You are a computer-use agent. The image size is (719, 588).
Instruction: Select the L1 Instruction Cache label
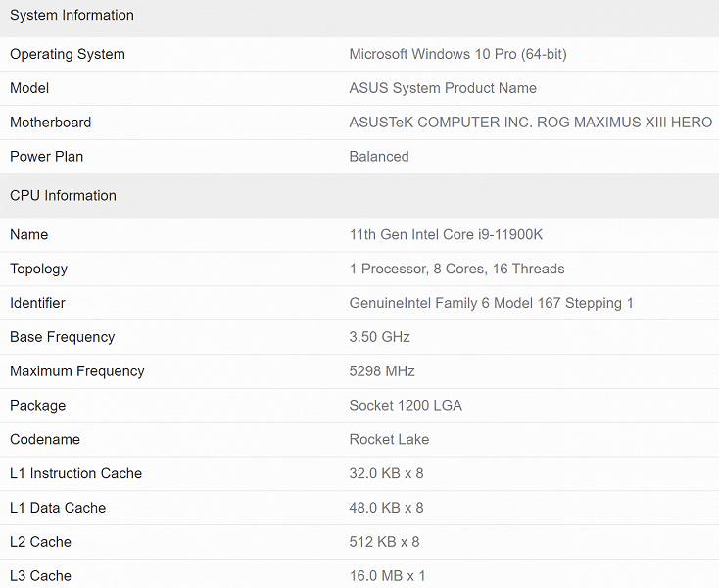tap(76, 474)
